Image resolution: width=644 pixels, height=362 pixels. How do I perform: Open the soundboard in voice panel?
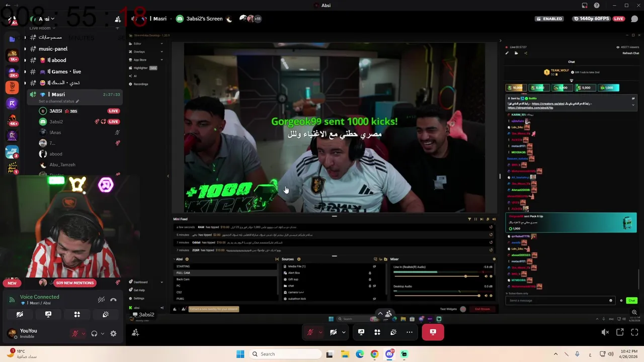[x=106, y=314]
